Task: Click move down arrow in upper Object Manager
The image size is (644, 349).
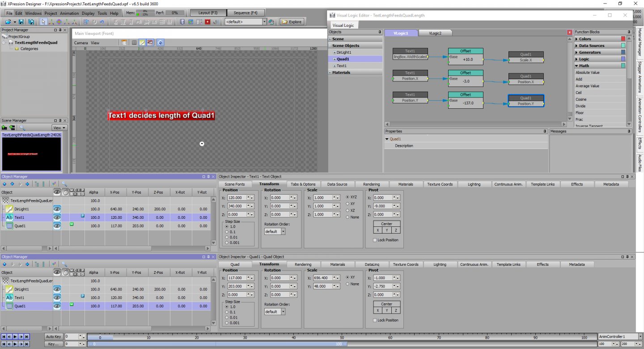Action: click(12, 183)
